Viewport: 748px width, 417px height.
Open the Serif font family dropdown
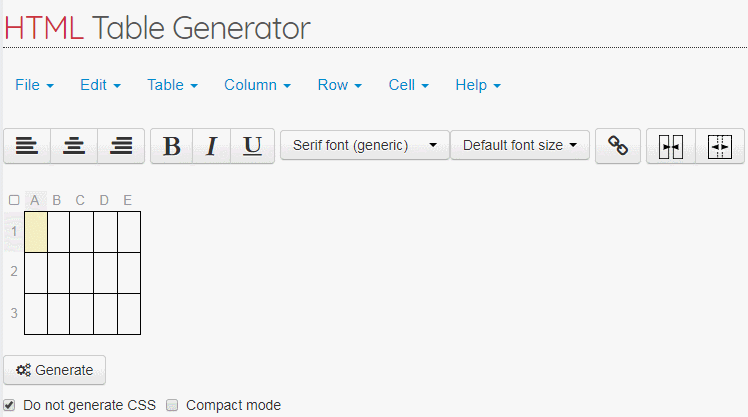click(x=364, y=146)
